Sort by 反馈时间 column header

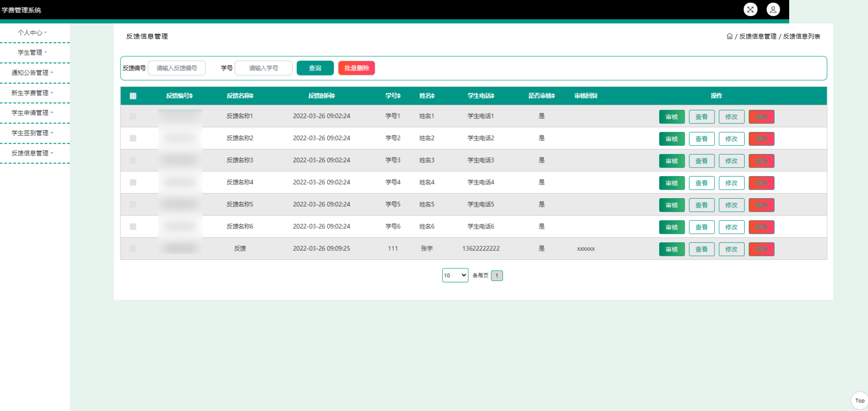click(321, 96)
